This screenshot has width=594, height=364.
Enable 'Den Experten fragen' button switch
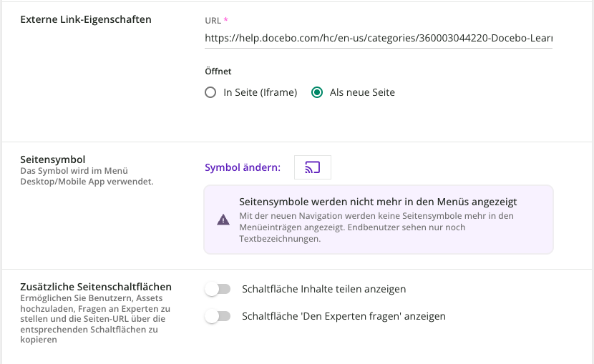click(x=218, y=316)
